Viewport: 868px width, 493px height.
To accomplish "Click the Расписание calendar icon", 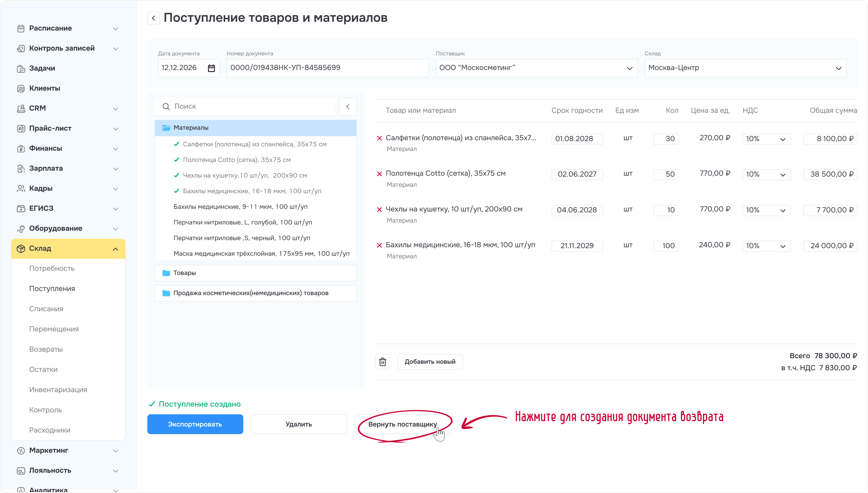I will click(x=21, y=29).
